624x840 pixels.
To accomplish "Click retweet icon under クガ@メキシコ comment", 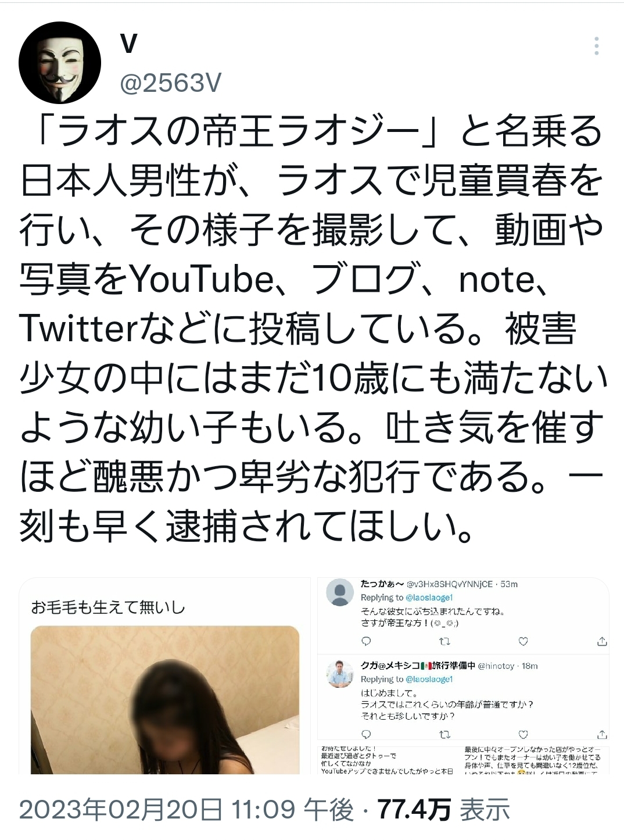I will (445, 734).
